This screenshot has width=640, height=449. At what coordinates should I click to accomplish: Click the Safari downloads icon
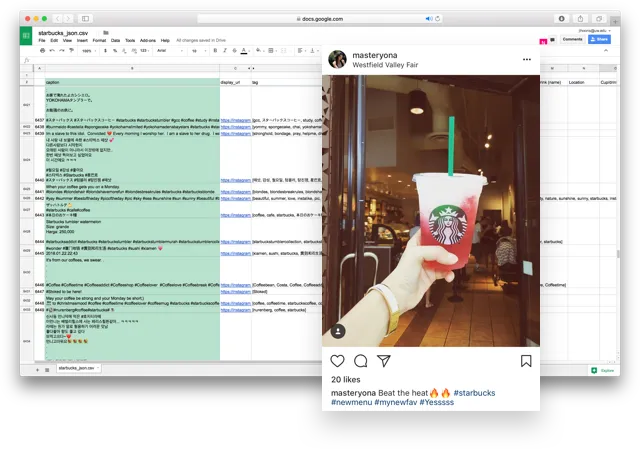pyautogui.click(x=562, y=18)
